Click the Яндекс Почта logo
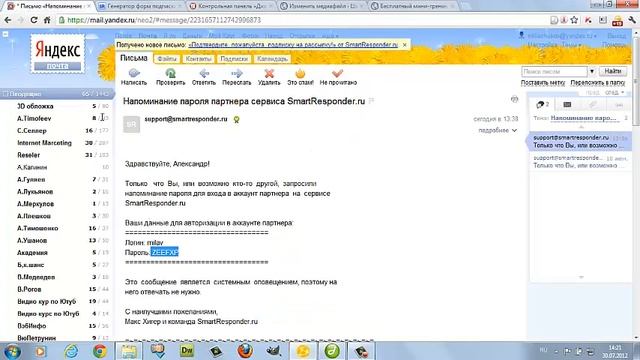Viewport: 640px width, 360px height. point(58,53)
